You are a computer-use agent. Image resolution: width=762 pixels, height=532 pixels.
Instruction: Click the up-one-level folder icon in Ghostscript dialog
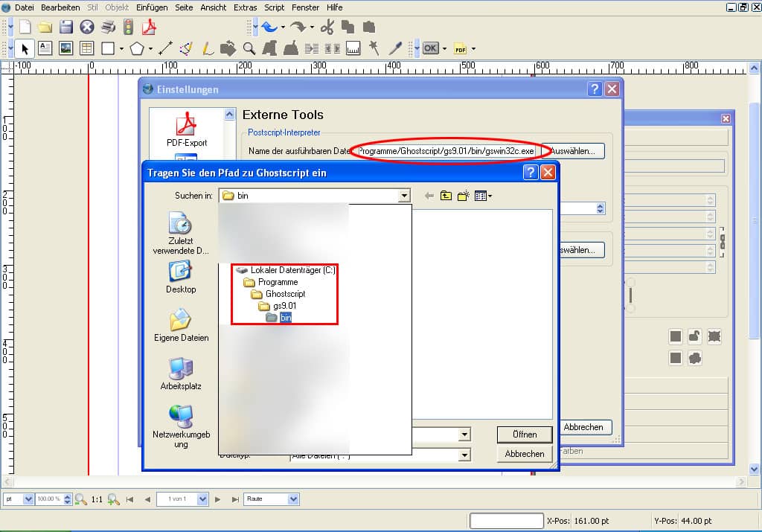pos(446,195)
